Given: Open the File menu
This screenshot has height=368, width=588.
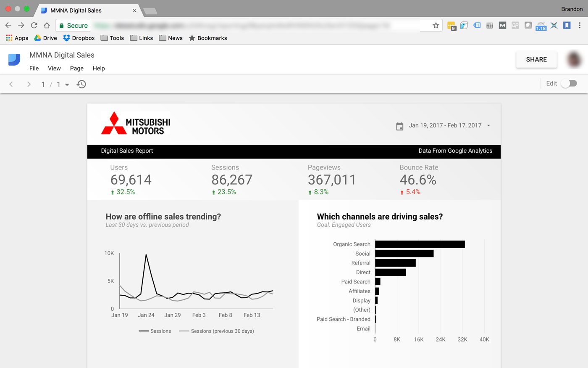Looking at the screenshot, I should [x=34, y=68].
